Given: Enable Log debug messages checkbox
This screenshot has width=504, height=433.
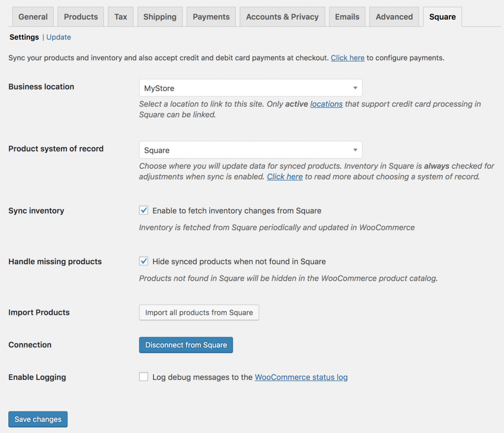Looking at the screenshot, I should [x=144, y=376].
